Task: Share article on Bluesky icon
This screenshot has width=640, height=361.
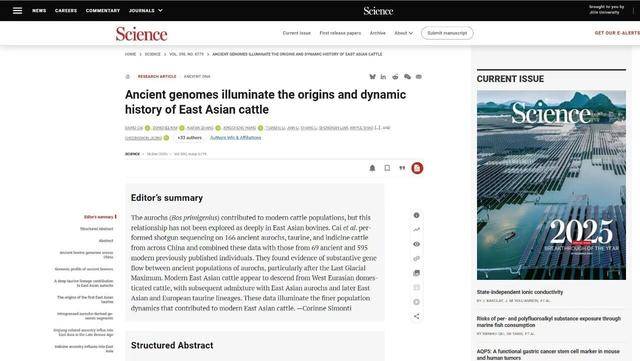Action: [x=372, y=76]
